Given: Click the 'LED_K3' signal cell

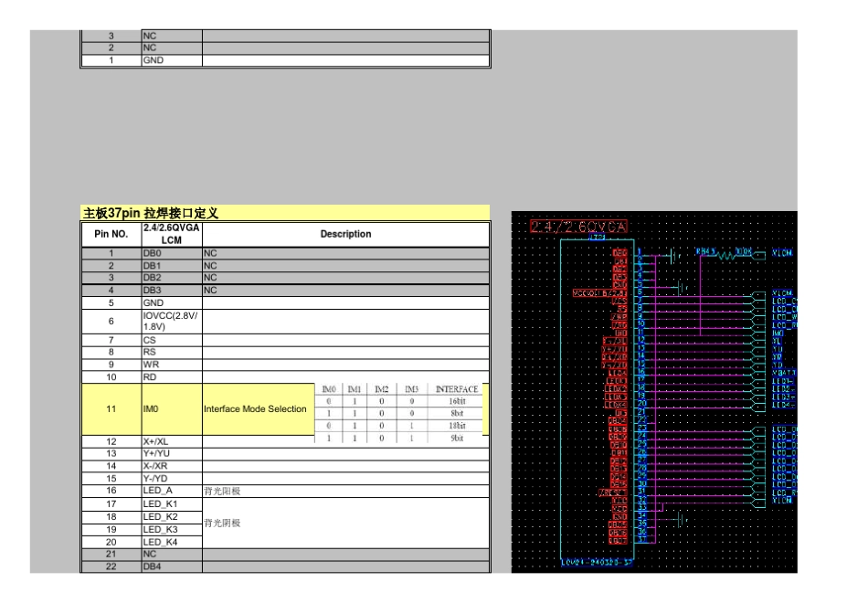Looking at the screenshot, I should (x=172, y=529).
